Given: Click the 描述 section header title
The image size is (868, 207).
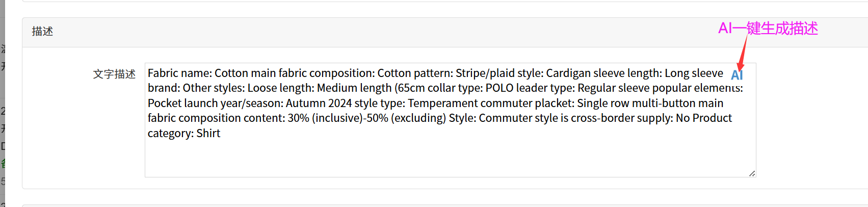Looking at the screenshot, I should [x=42, y=32].
